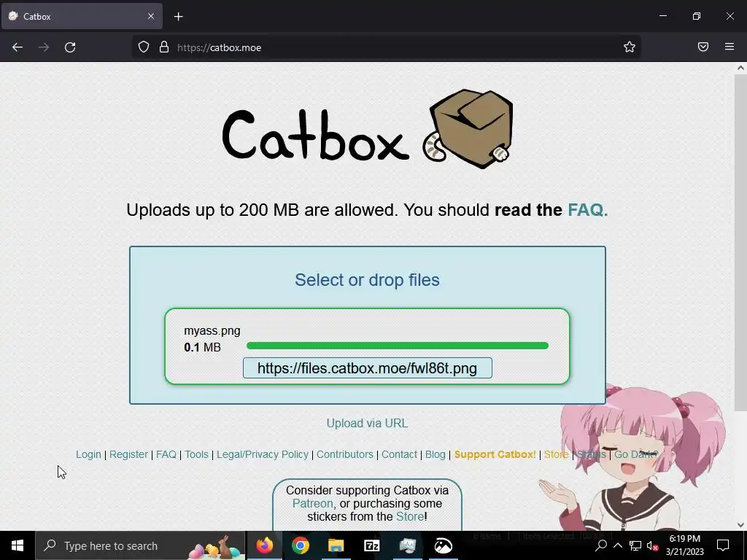Show hidden system tray icons
Image resolution: width=747 pixels, height=560 pixels.
[x=617, y=545]
